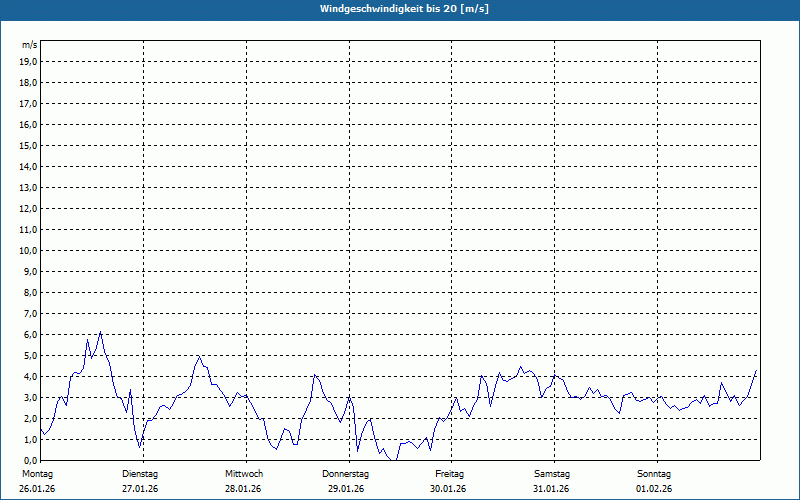
Task: Click the date label 30.01.26
Action: pos(450,489)
